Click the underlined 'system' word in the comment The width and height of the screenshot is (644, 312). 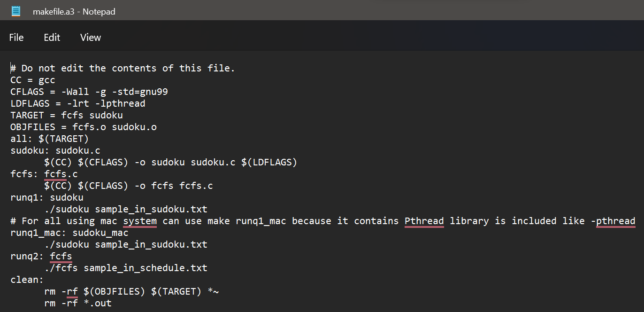point(139,220)
